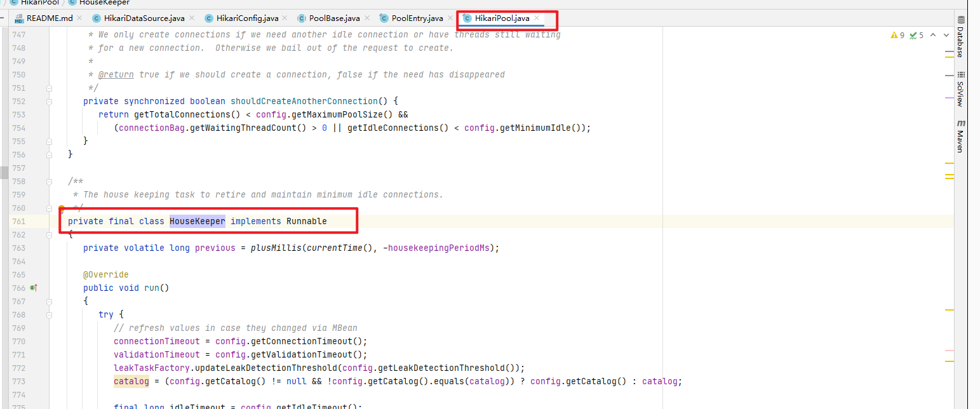Close the HikariDataSource.java tab
This screenshot has width=980, height=409.
point(191,18)
